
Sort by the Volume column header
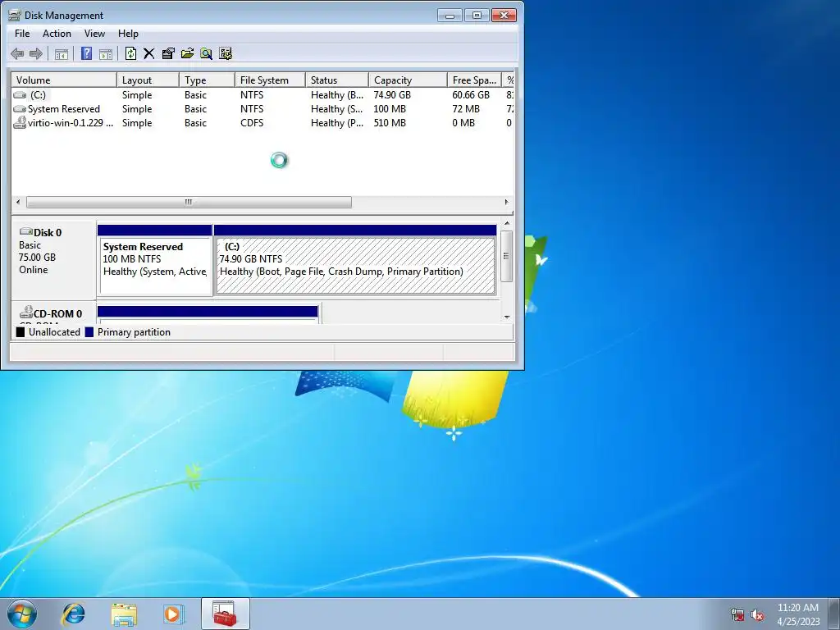tap(64, 80)
